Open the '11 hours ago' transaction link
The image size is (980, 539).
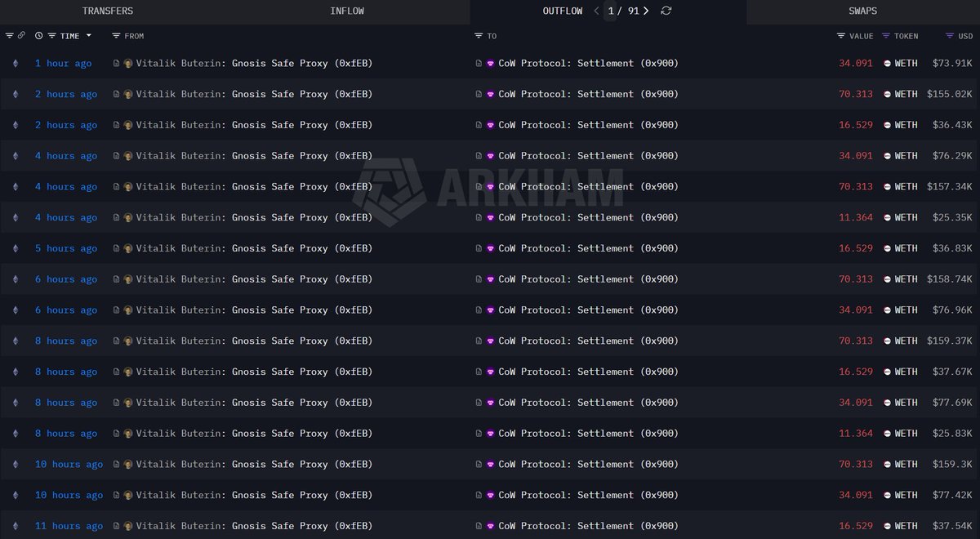[x=69, y=526]
